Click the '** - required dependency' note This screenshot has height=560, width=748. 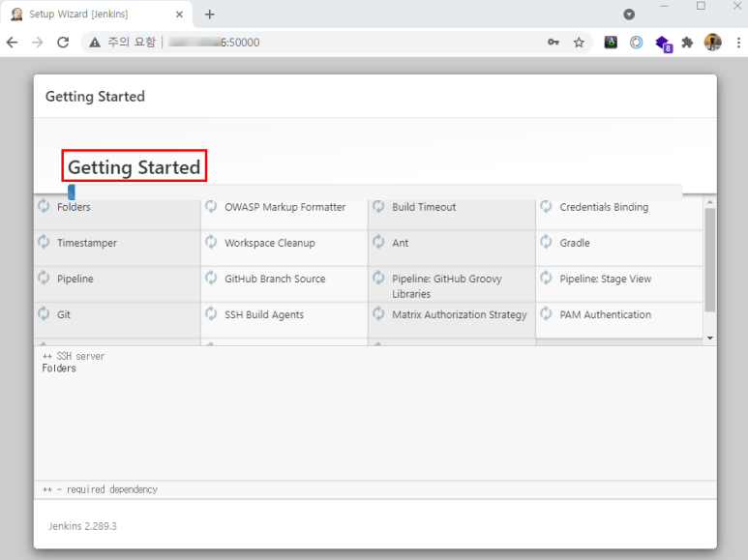[x=101, y=489]
